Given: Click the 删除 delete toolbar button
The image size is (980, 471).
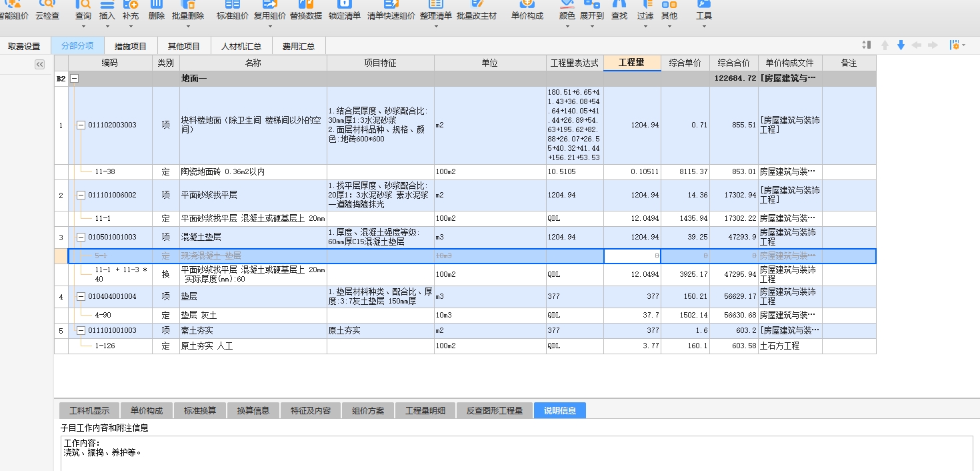Looking at the screenshot, I should point(157,10).
